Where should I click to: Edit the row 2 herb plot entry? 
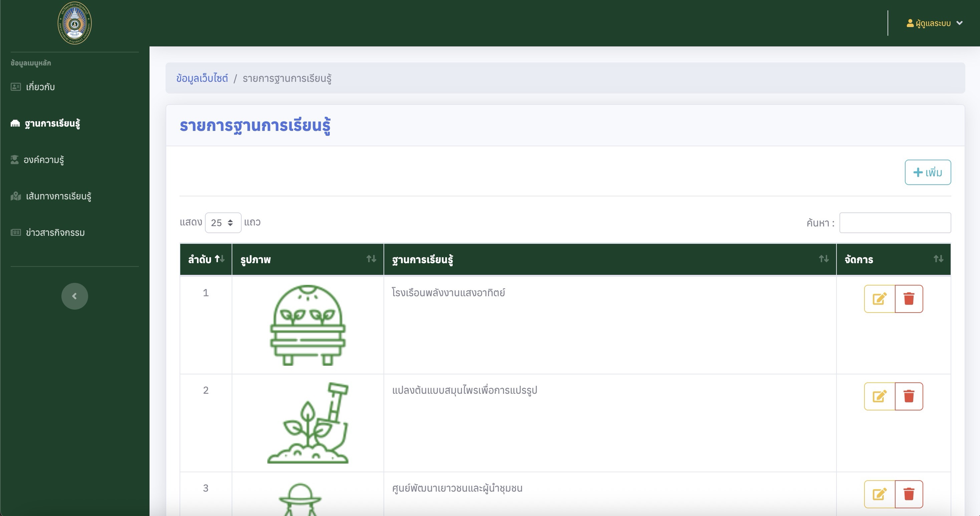point(879,396)
